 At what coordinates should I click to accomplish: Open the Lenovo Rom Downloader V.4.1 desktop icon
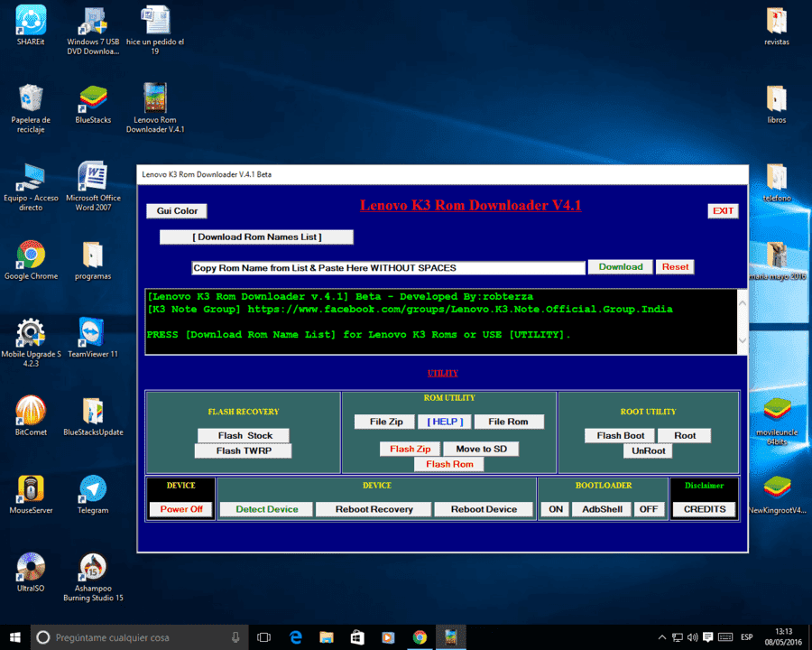click(x=155, y=107)
